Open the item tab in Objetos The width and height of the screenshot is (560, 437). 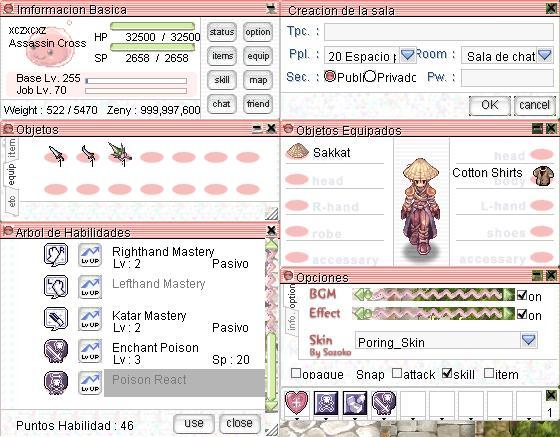coord(11,149)
